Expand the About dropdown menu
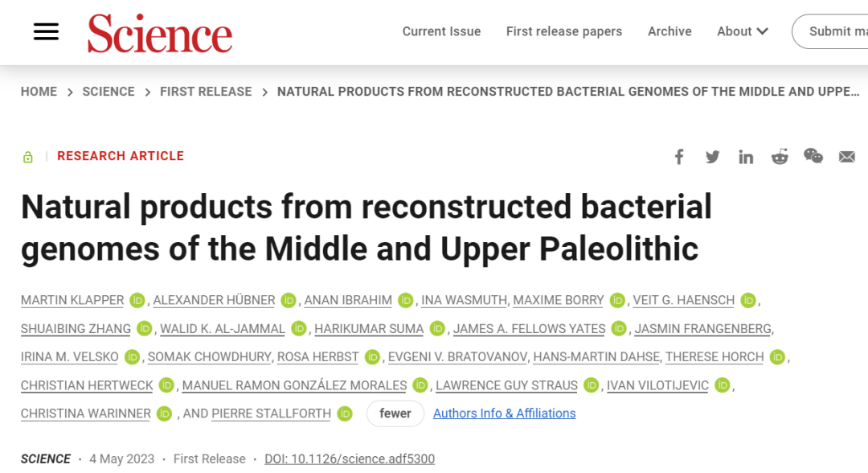The height and width of the screenshot is (473, 868). 743,31
